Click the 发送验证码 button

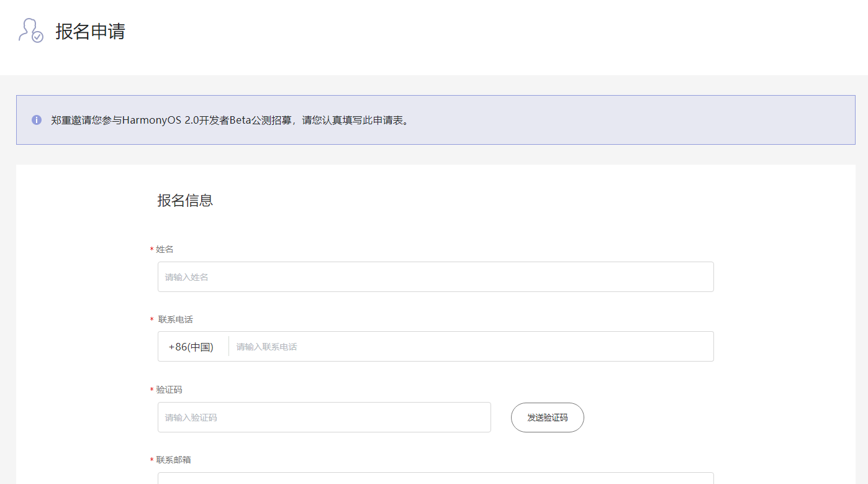click(547, 418)
